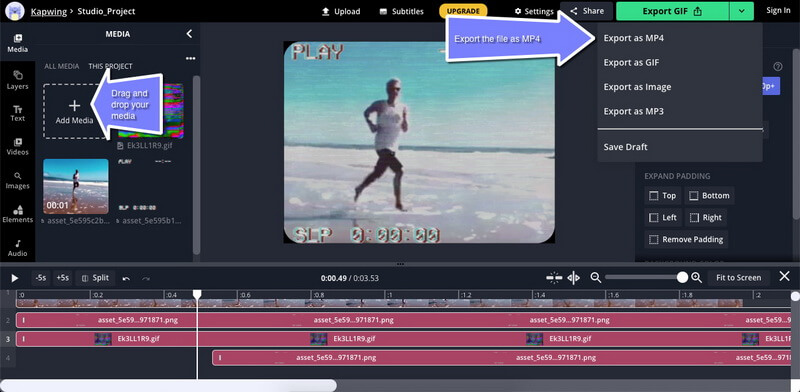Viewport: 800px width, 392px height.
Task: Click the zoom out magnifier icon
Action: [595, 278]
